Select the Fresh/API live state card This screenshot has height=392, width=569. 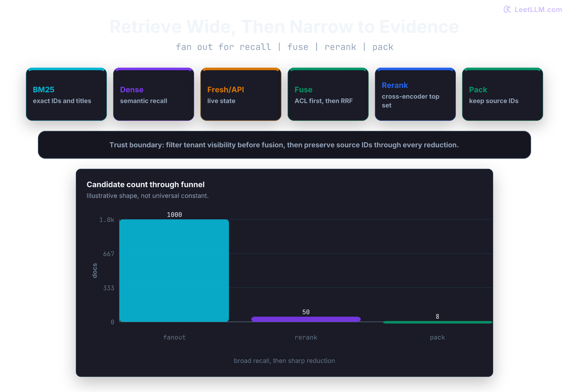click(x=241, y=94)
